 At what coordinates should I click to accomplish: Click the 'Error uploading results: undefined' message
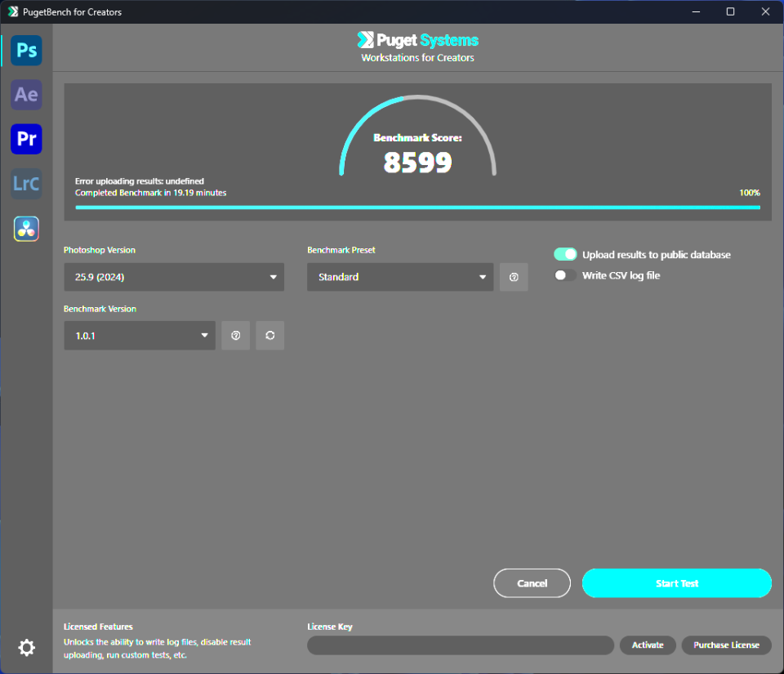140,181
